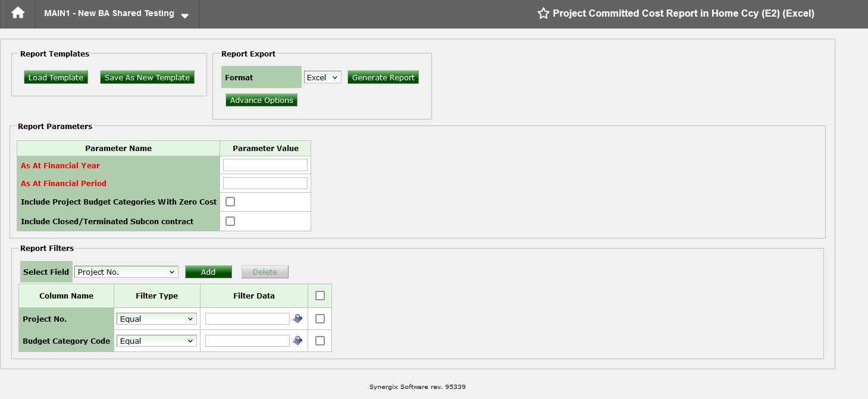
Task: Check the Budget Category Code row checkbox
Action: [319, 340]
